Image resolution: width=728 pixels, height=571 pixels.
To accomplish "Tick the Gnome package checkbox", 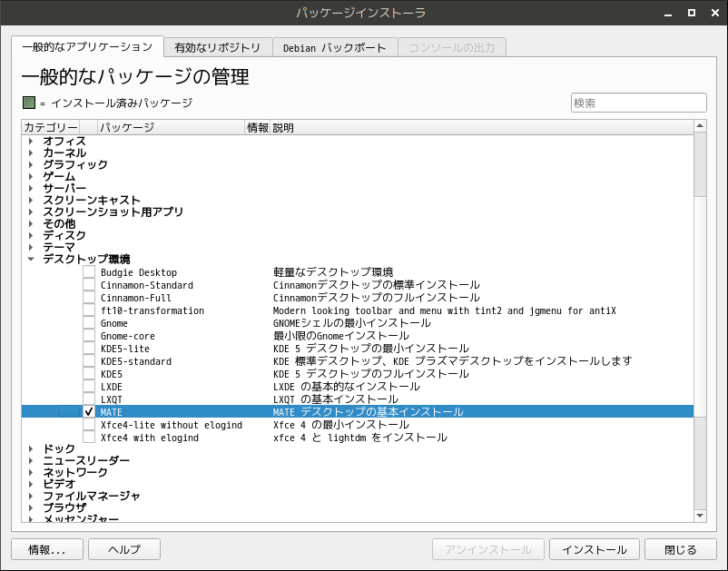I will point(89,323).
